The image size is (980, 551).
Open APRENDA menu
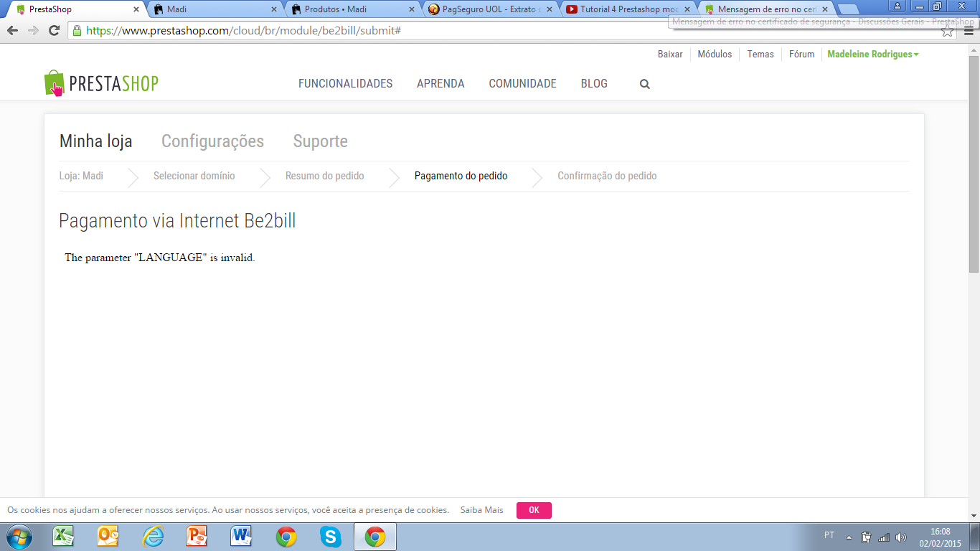(440, 84)
